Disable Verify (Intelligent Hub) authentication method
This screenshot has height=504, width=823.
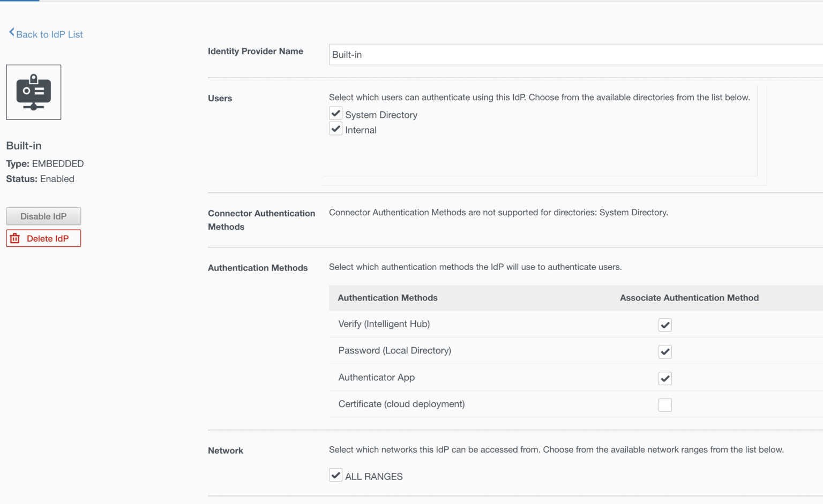pyautogui.click(x=664, y=325)
